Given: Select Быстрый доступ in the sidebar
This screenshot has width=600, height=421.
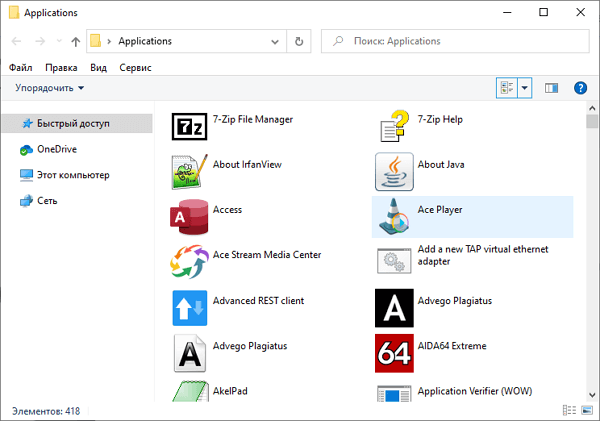Looking at the screenshot, I should (x=77, y=123).
